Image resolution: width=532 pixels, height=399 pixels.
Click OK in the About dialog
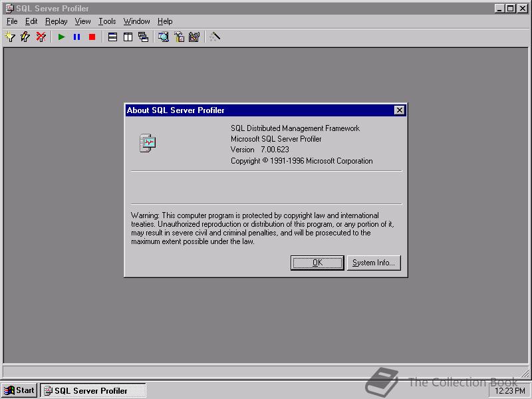tap(317, 263)
